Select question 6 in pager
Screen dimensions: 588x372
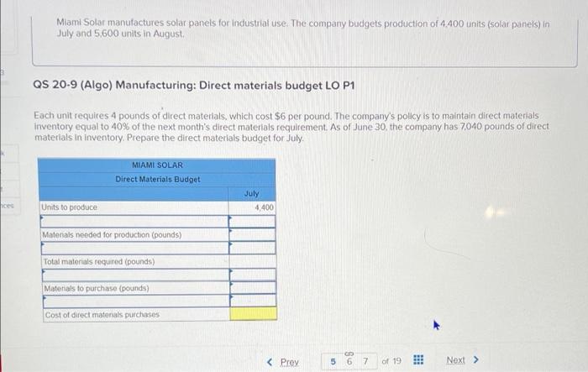tap(349, 361)
